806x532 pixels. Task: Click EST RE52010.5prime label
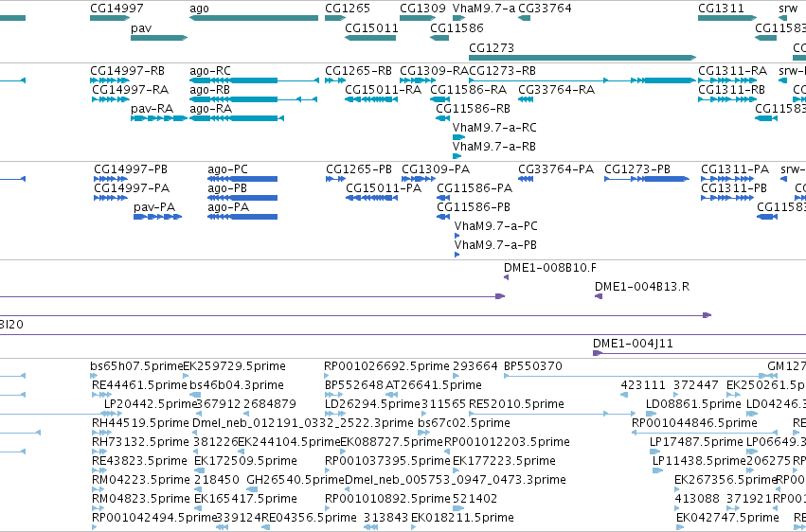coord(516,404)
